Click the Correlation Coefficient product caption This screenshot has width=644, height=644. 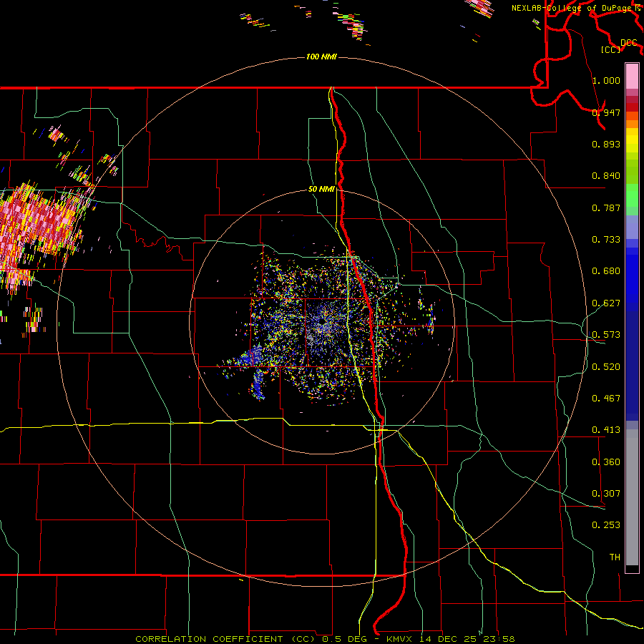(x=225, y=639)
